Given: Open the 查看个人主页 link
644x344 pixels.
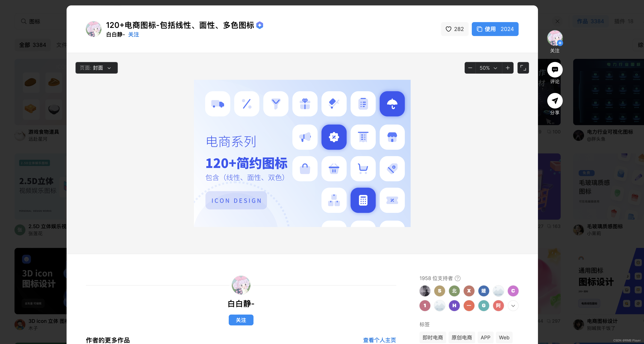Looking at the screenshot, I should pos(379,340).
